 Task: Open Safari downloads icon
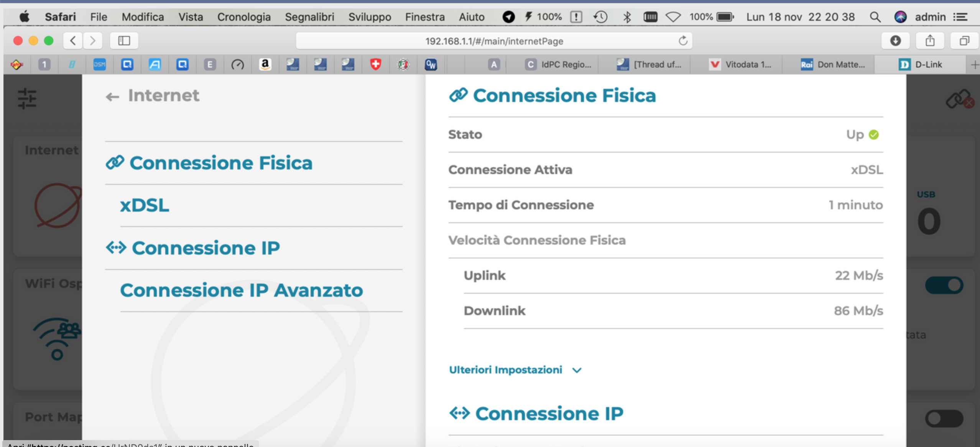pyautogui.click(x=895, y=41)
